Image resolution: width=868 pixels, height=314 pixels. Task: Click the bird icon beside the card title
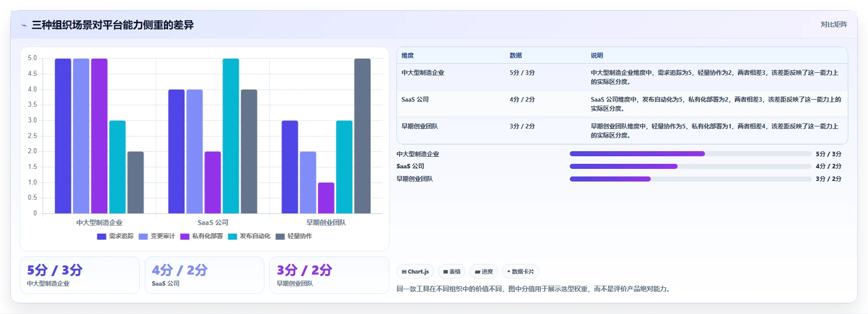point(24,25)
